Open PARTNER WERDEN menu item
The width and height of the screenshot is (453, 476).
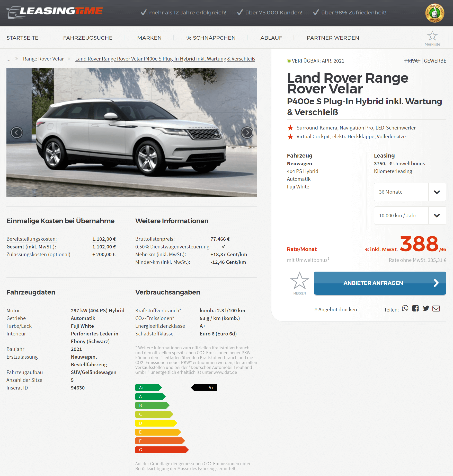333,38
